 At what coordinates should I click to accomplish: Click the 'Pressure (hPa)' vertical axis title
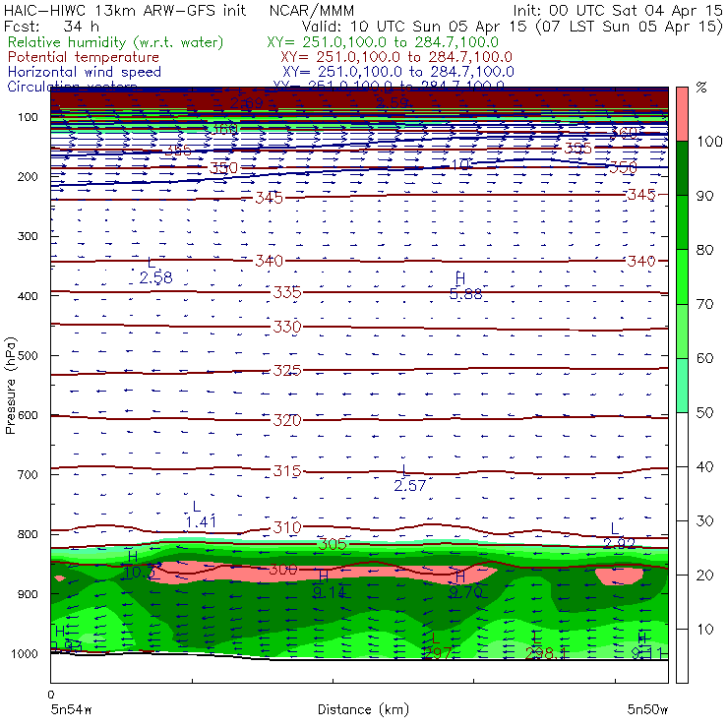point(10,386)
